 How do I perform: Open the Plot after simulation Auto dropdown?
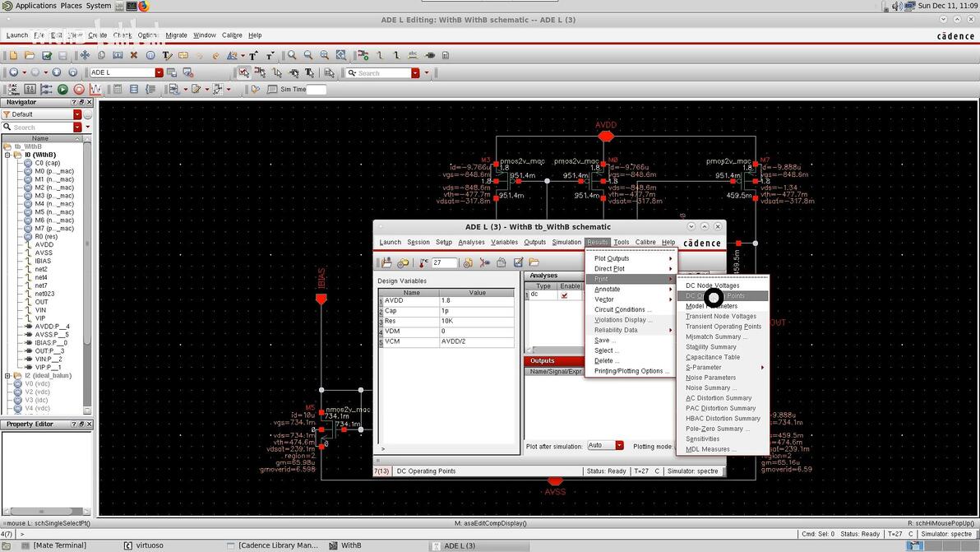(619, 446)
